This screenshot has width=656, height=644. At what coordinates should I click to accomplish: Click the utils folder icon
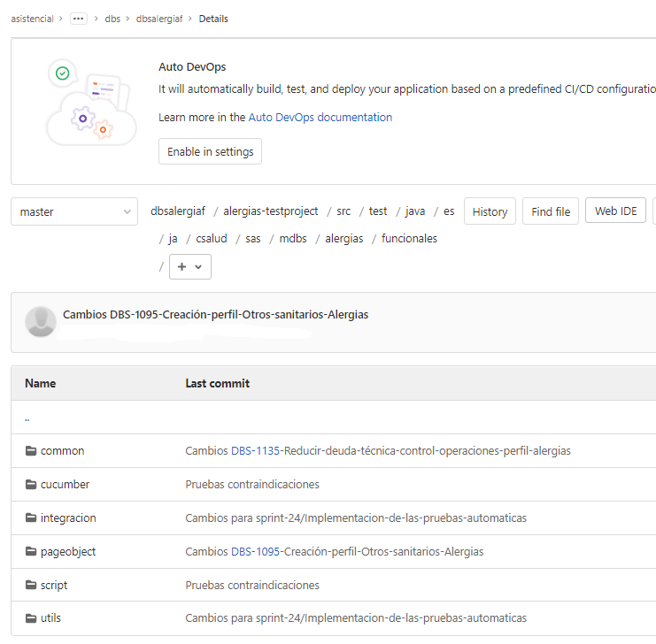point(31,618)
